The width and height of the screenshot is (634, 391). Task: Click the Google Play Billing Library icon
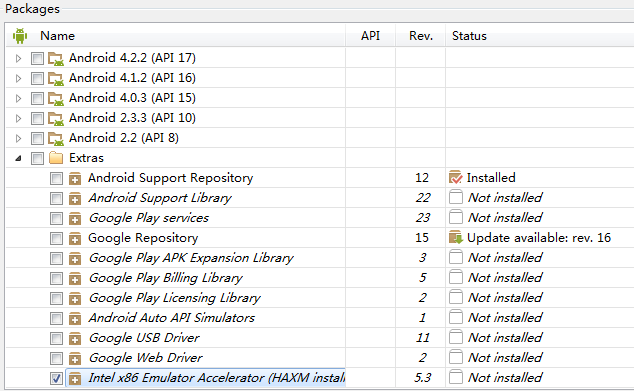pyautogui.click(x=75, y=278)
